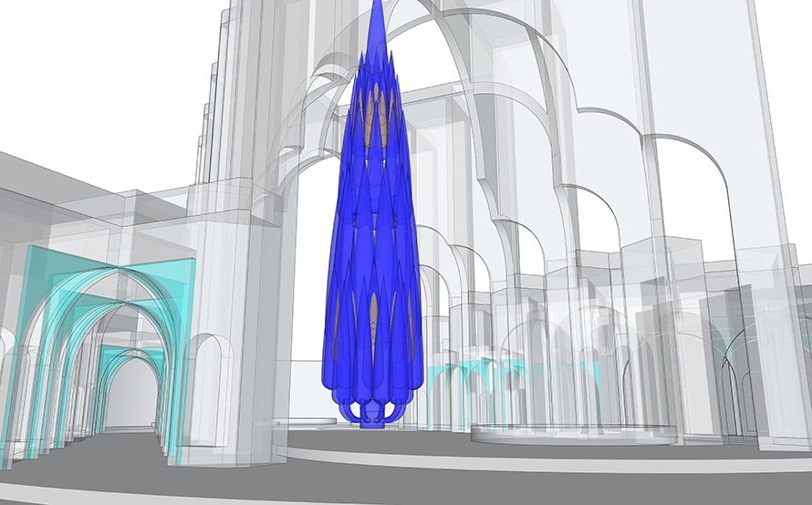Click the pointed tip of the blue spire
The height and width of the screenshot is (505, 812).
coord(376,7)
